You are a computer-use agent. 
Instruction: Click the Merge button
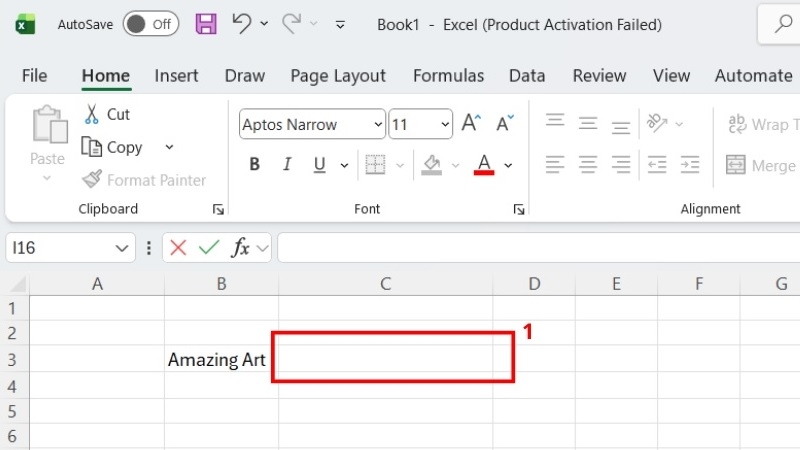coord(762,165)
